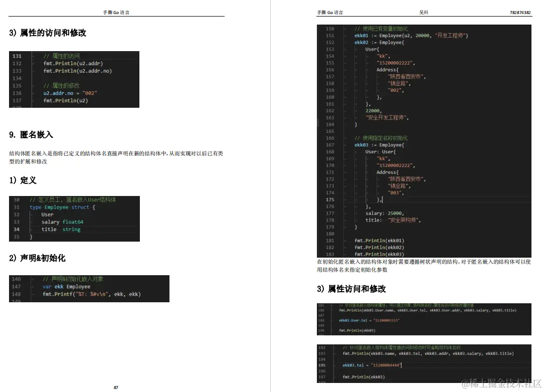The height and width of the screenshot is (392, 545).
Task: Click the paragraph starting '在初始化匿名嵌入的结构体'
Action: [424, 266]
